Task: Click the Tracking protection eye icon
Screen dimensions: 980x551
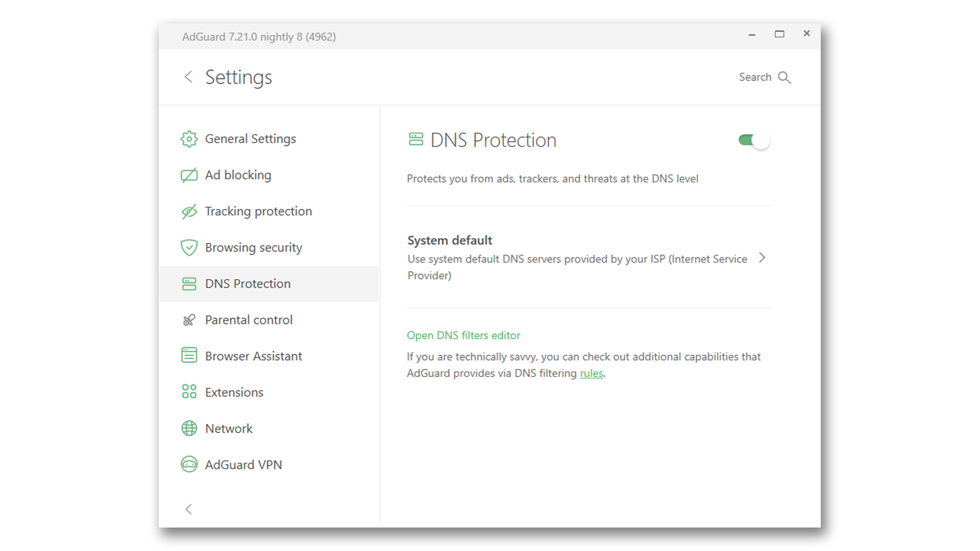Action: (x=189, y=211)
